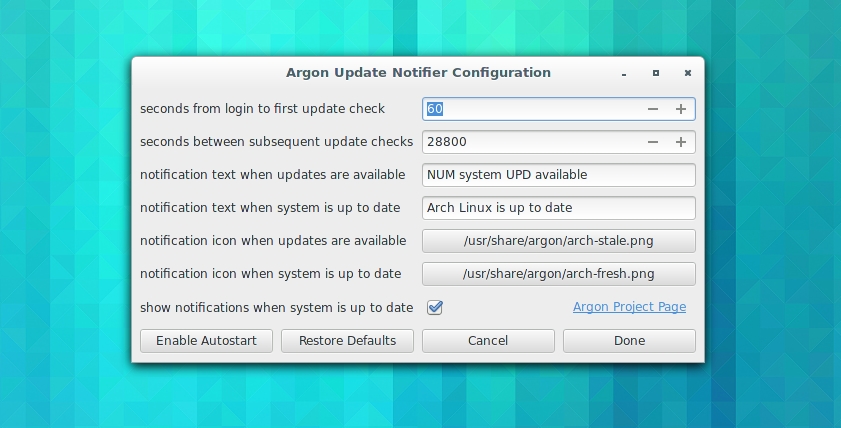841x428 pixels.
Task: Choose the arch-fresh.png icon file
Action: click(x=558, y=274)
